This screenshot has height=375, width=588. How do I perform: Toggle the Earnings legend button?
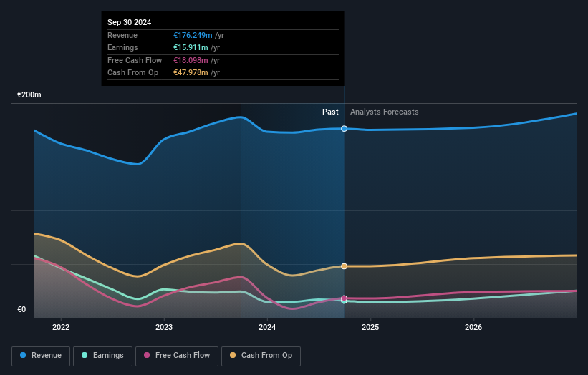(x=102, y=356)
